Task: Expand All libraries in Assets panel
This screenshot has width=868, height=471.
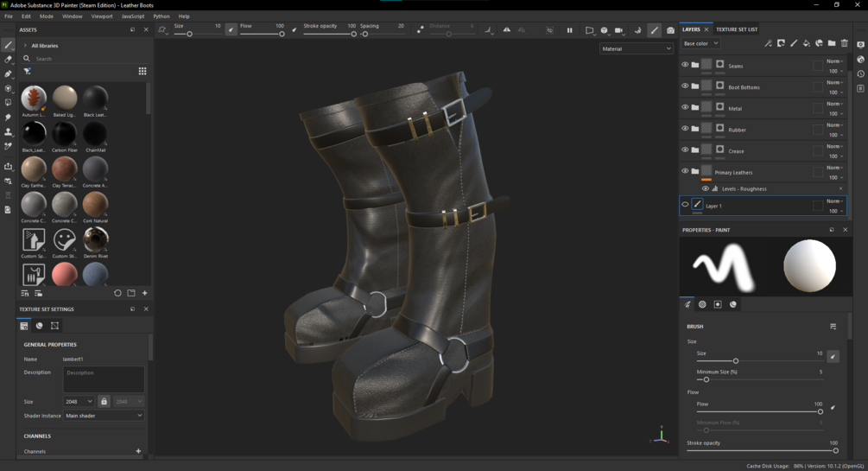Action: [26, 46]
